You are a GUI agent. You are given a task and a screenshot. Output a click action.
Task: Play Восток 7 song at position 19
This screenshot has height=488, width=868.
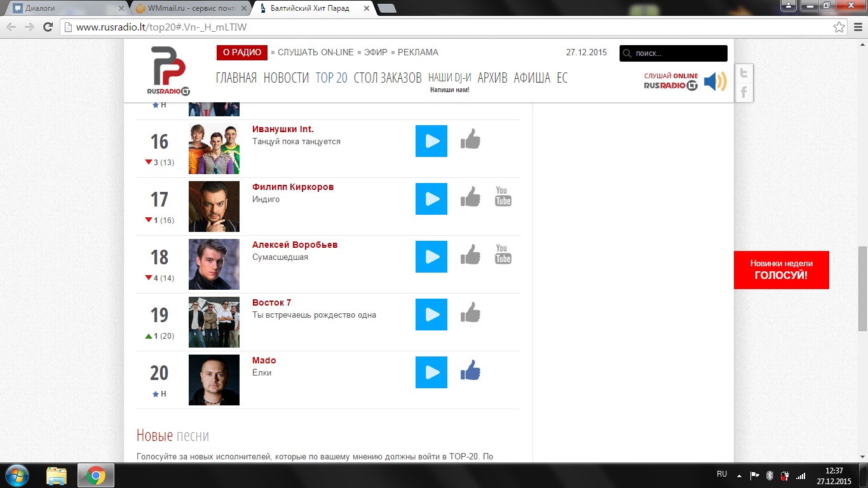[431, 315]
